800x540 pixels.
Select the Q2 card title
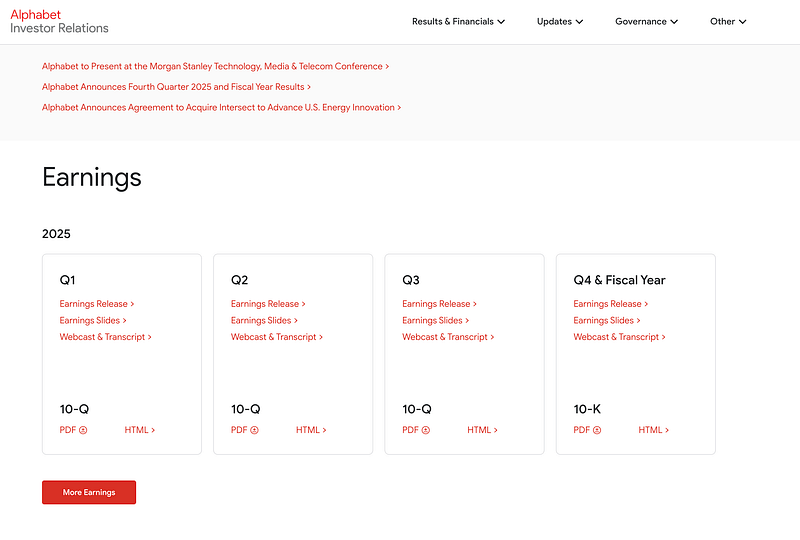[239, 280]
